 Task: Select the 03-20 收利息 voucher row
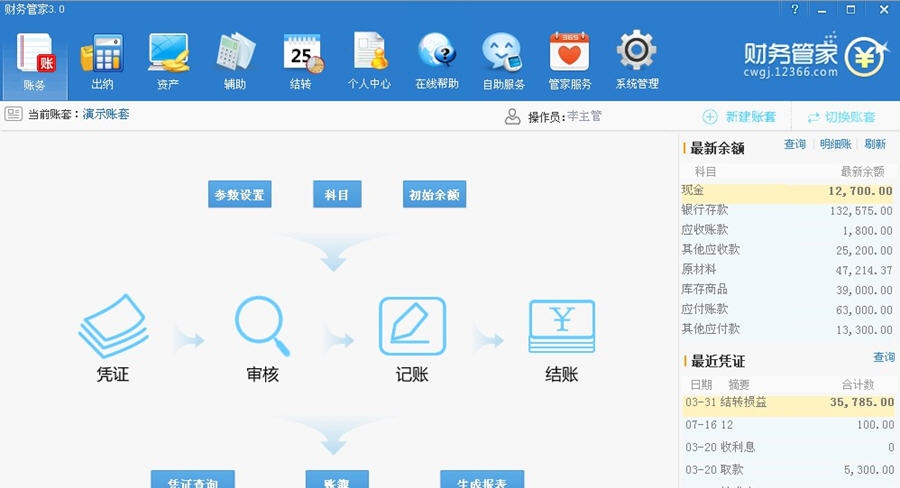[x=789, y=447]
